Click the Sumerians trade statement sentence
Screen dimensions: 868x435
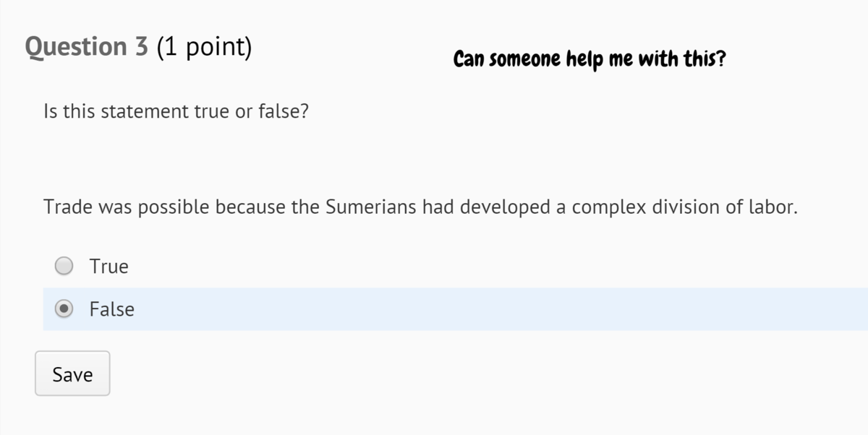(x=420, y=207)
